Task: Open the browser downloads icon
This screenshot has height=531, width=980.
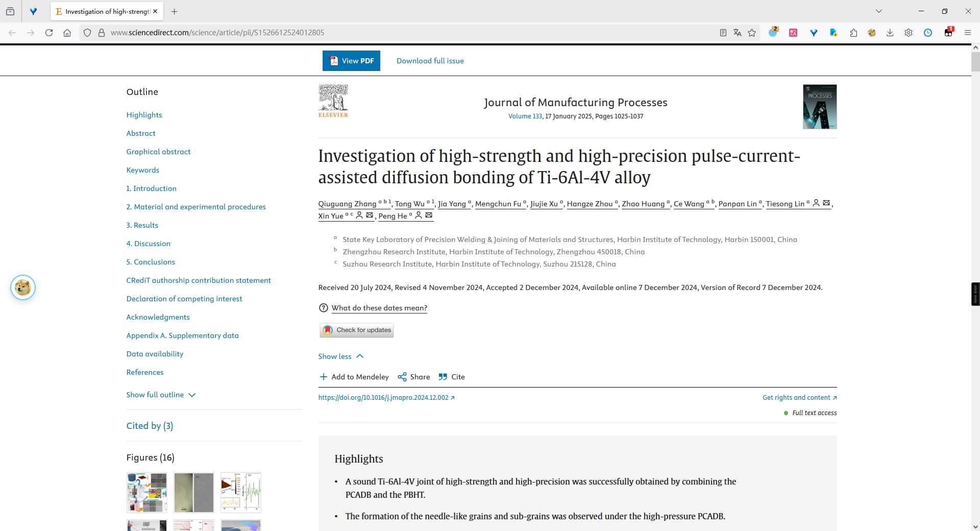Action: pyautogui.click(x=890, y=33)
